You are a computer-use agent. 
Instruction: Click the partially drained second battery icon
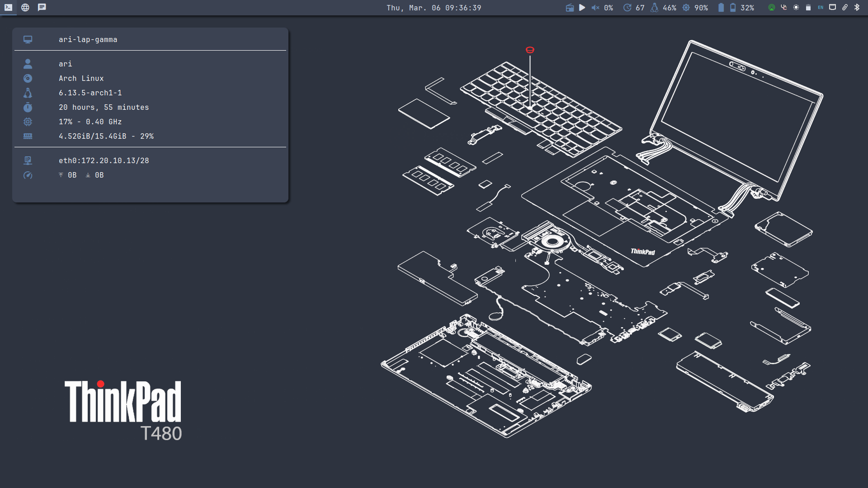point(733,8)
